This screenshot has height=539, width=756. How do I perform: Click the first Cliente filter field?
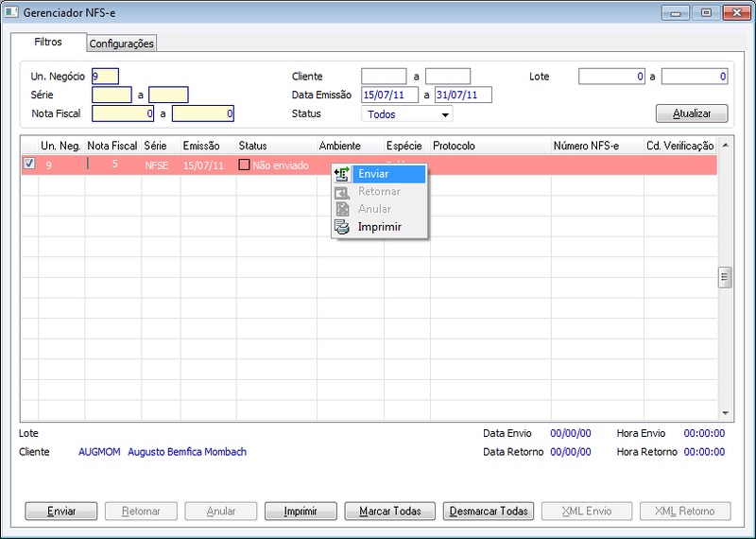pyautogui.click(x=384, y=77)
